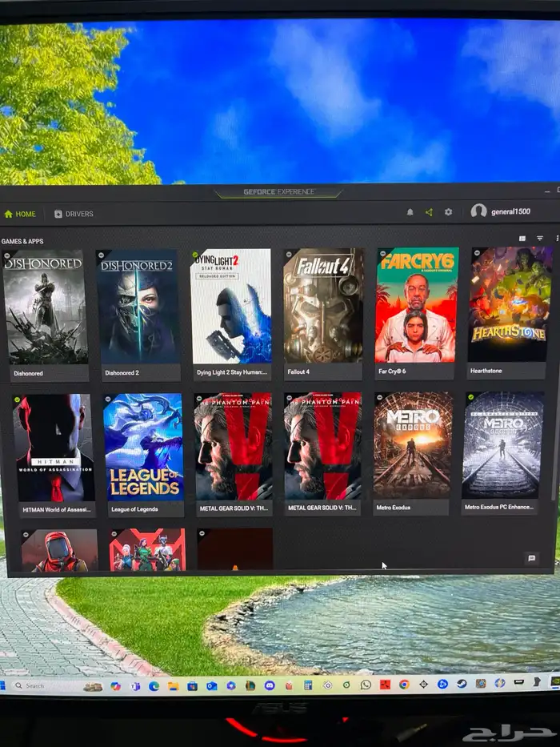560x747 pixels.
Task: Open Steam from the taskbar
Action: click(462, 684)
